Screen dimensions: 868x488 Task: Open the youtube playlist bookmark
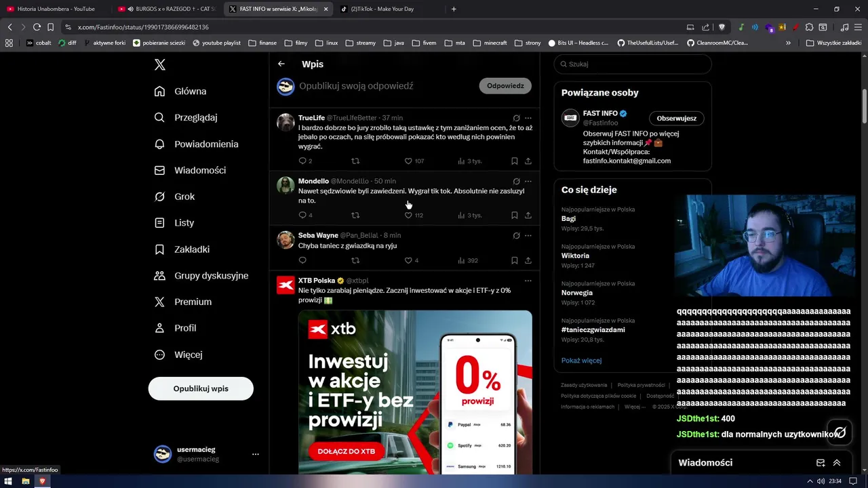point(216,43)
